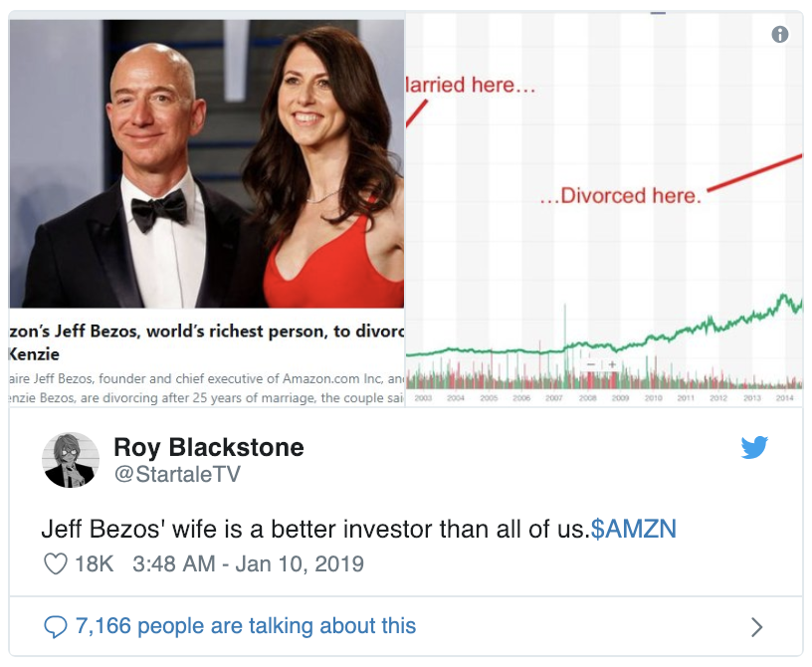Screen dimensions: 812x667
Task: Expand the conversation with the right chevron
Action: (x=756, y=626)
